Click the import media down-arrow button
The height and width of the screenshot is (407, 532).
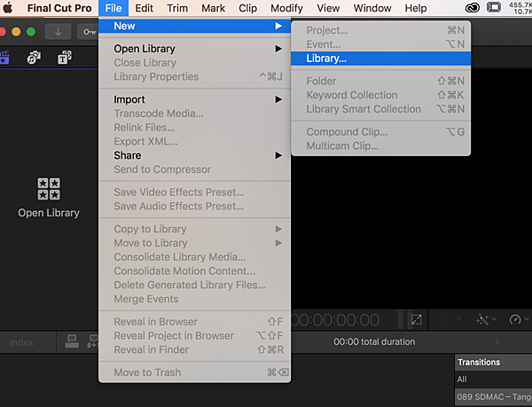click(58, 32)
